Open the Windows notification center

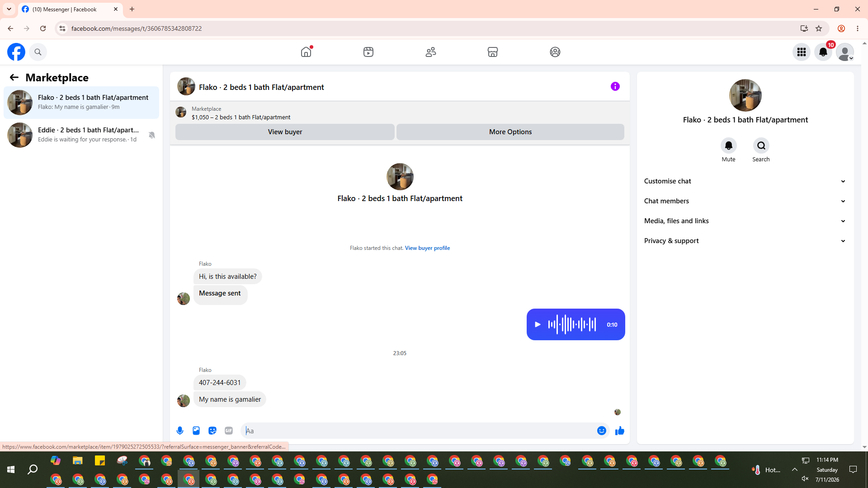[x=853, y=470]
